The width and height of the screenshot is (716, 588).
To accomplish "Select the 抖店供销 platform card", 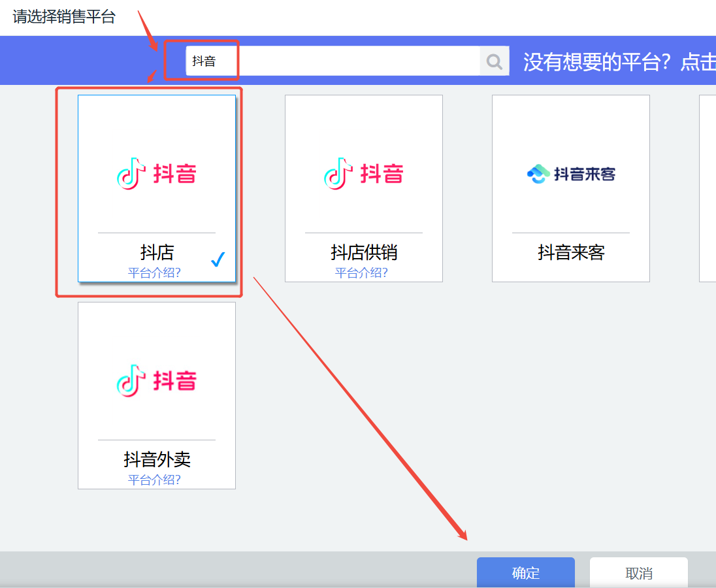I will [x=363, y=188].
